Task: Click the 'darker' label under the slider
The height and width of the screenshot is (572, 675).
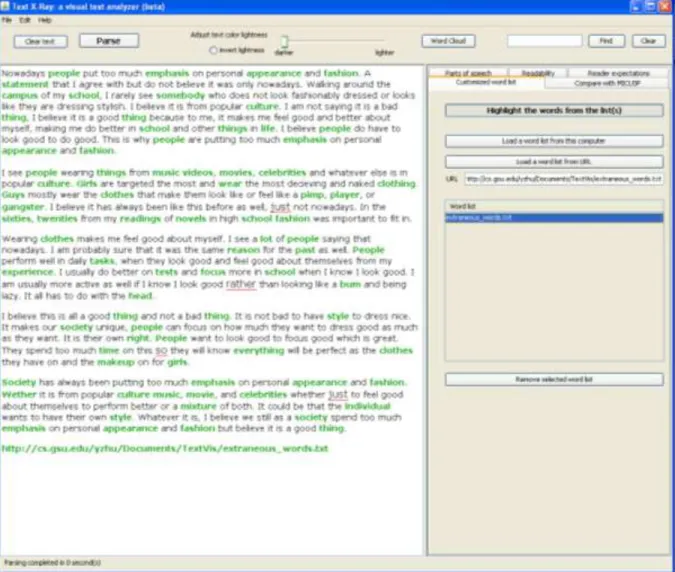Action: click(x=284, y=53)
